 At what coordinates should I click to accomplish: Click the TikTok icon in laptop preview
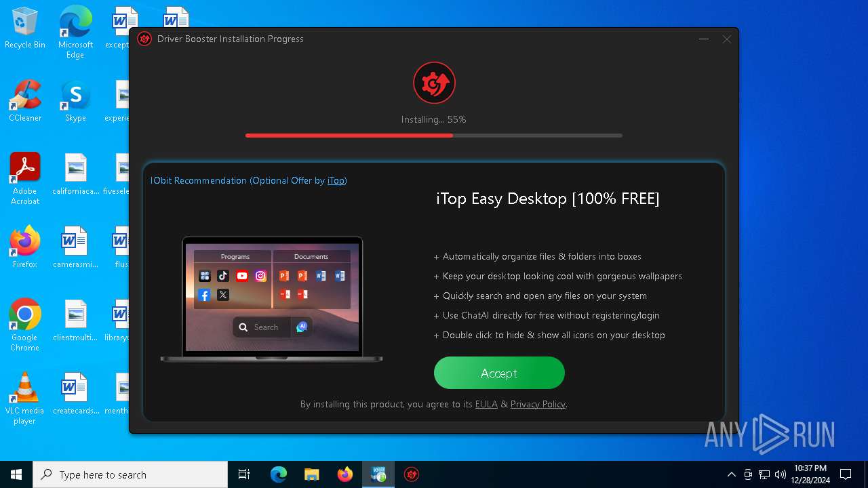click(223, 276)
